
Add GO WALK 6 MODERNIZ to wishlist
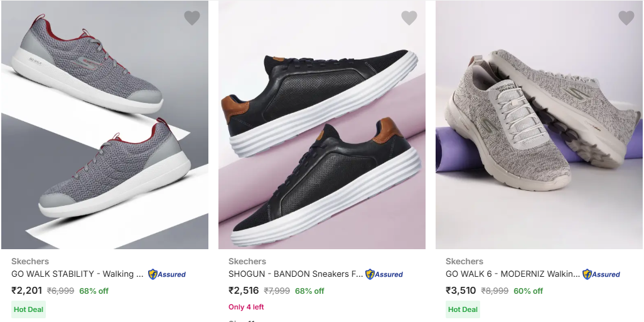click(626, 18)
